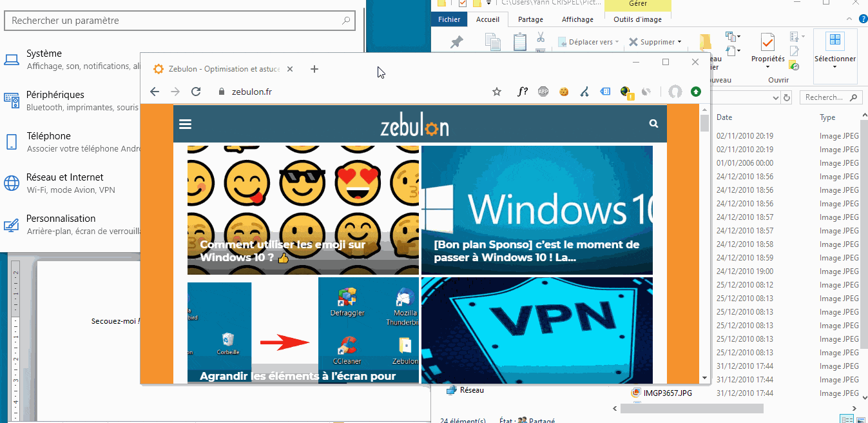Click the pin to Quick access icon
868x423 pixels.
coord(456,42)
